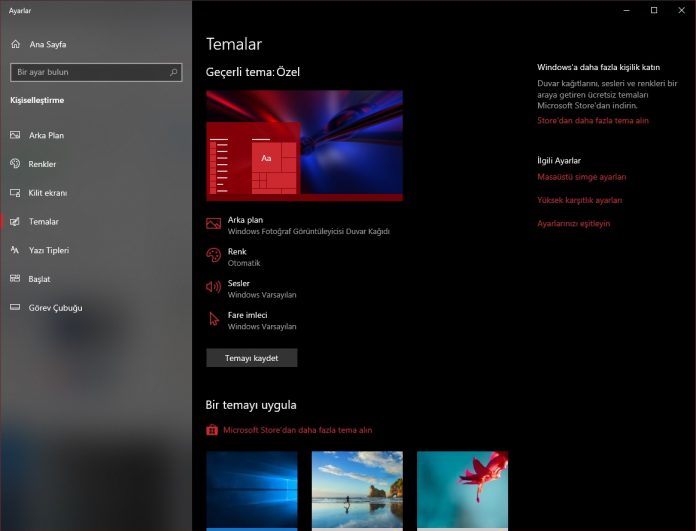Click the Ayarlarınızı eşitleyin link
The image size is (696, 531).
[573, 223]
